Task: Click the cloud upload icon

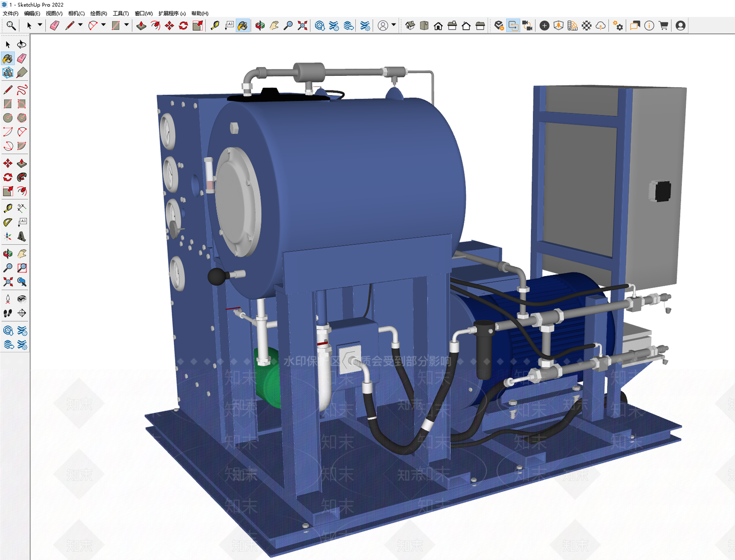Action: tap(600, 26)
